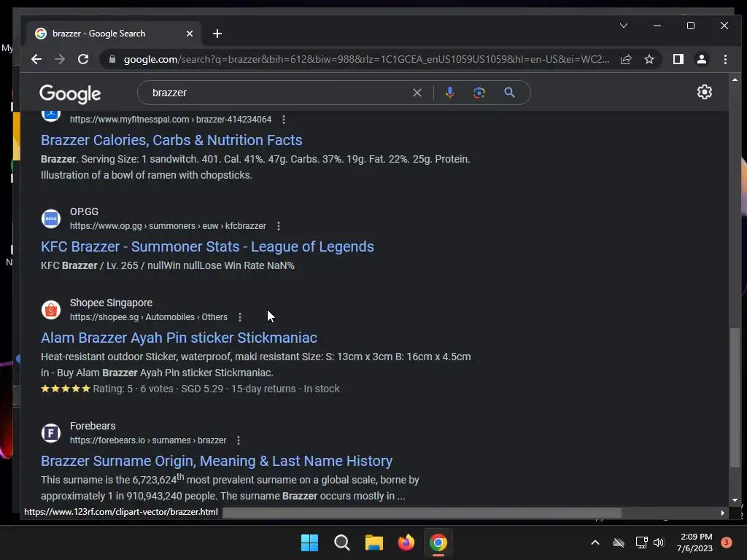
Task: Click the scrollbar down arrow
Action: [x=735, y=500]
